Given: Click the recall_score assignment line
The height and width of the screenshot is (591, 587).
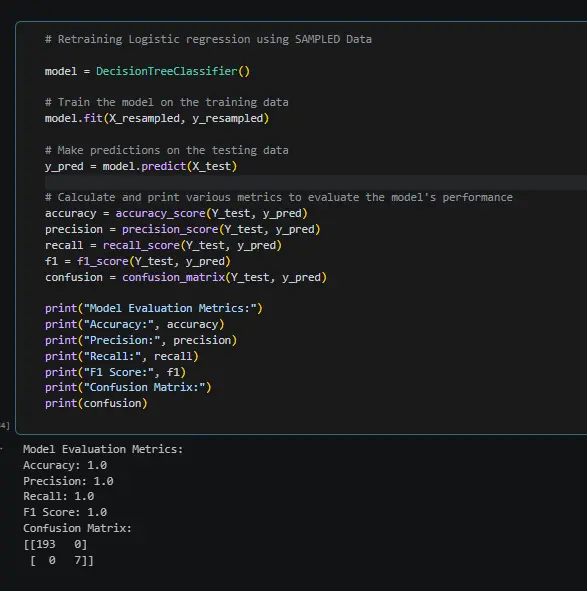Looking at the screenshot, I should pos(163,245).
